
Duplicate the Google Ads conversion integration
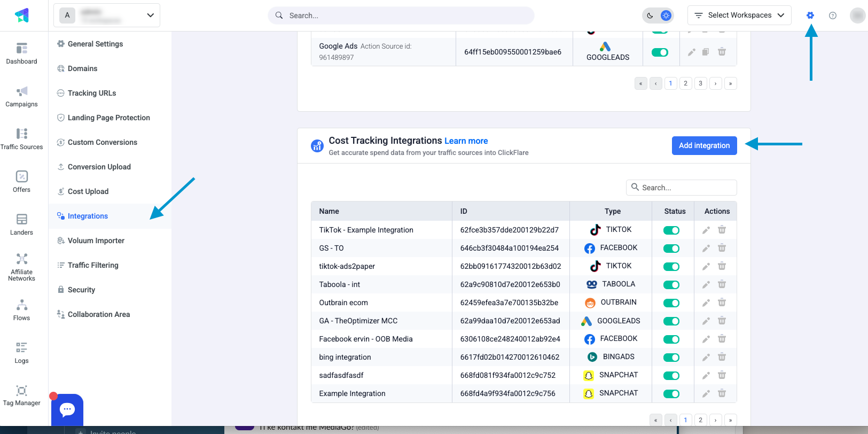pos(706,52)
